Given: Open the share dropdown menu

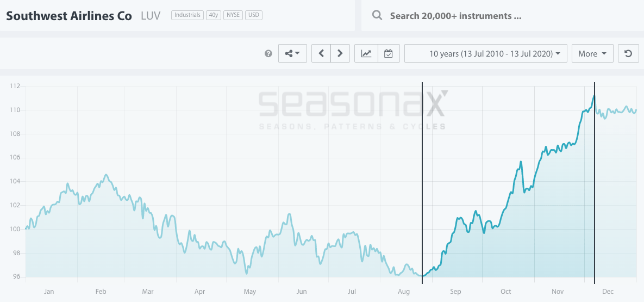Looking at the screenshot, I should pyautogui.click(x=292, y=53).
